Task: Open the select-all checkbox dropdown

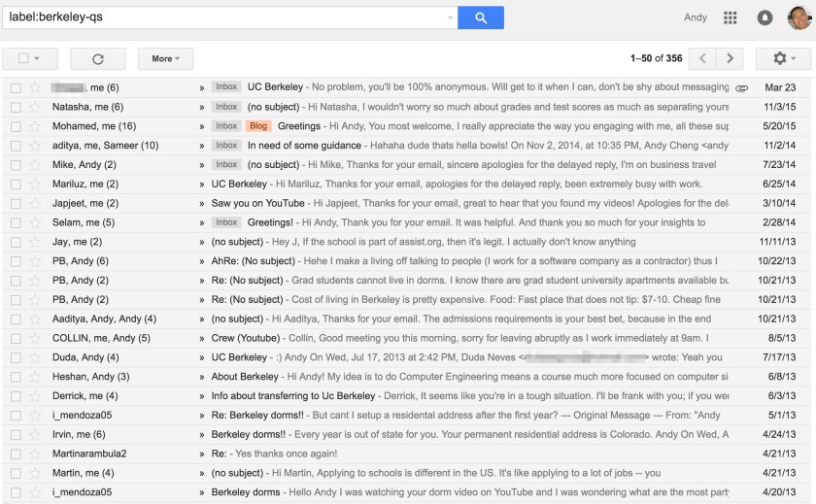Action: [40, 58]
